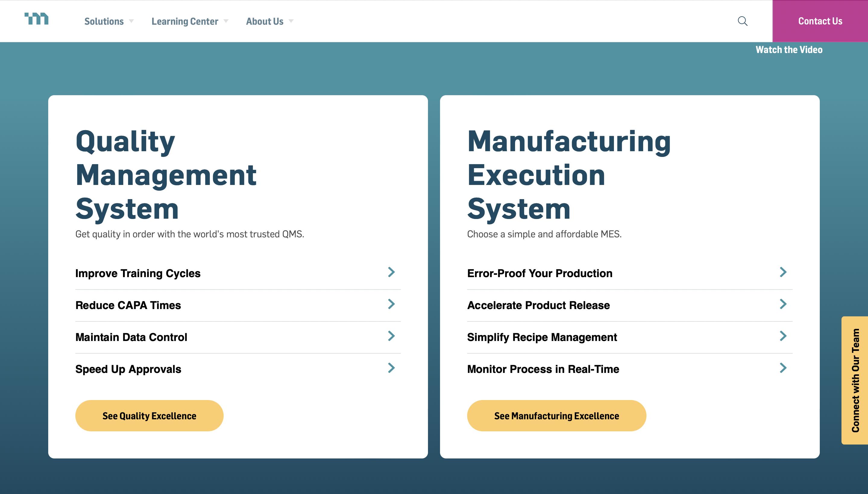Open the Solutions menu
This screenshot has height=494, width=868.
coord(104,21)
